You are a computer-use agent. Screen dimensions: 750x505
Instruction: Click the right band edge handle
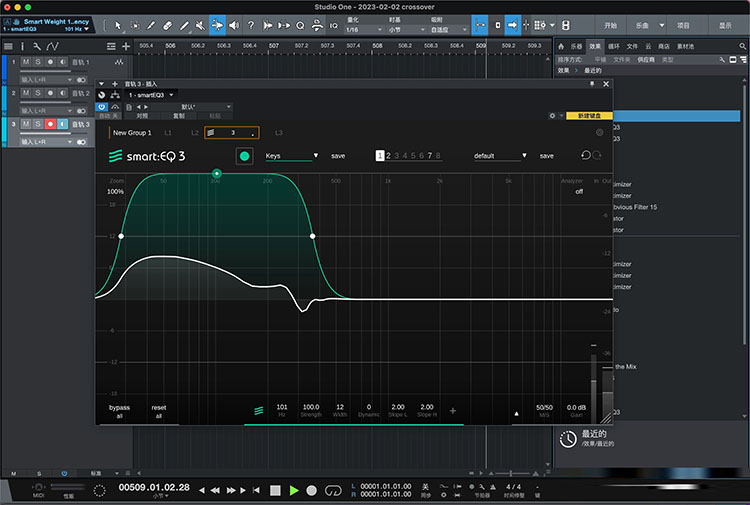(312, 236)
